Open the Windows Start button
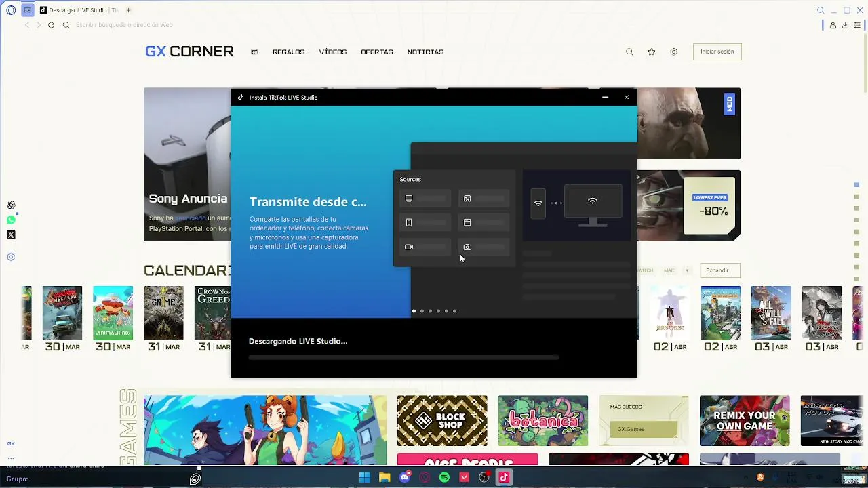 364,477
